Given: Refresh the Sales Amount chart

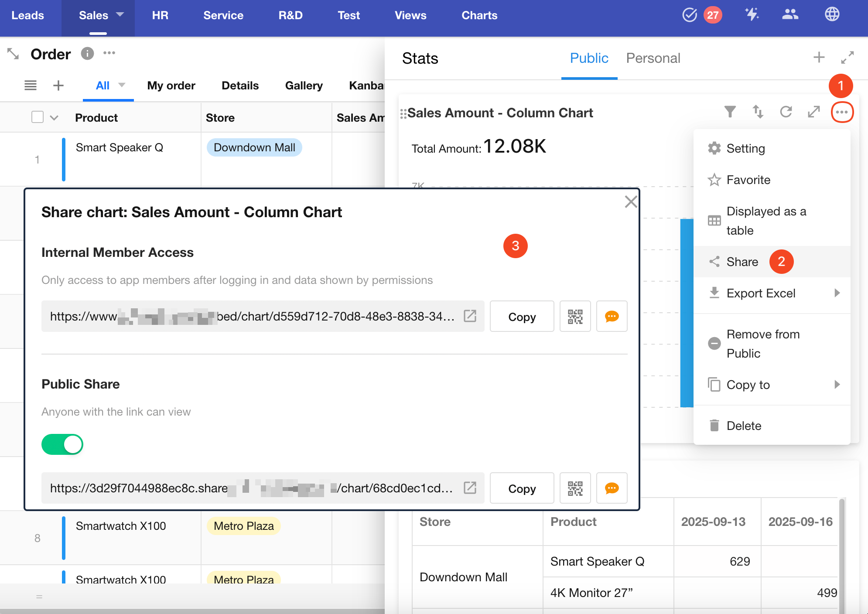Looking at the screenshot, I should click(786, 112).
